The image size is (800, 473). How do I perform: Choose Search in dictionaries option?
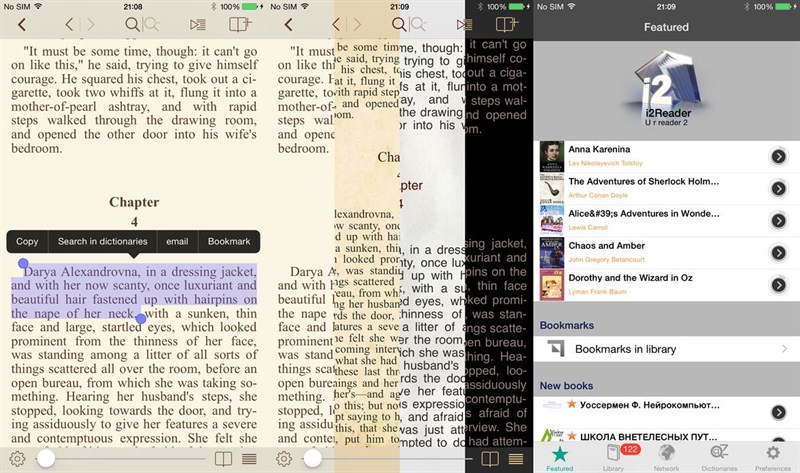coord(103,241)
